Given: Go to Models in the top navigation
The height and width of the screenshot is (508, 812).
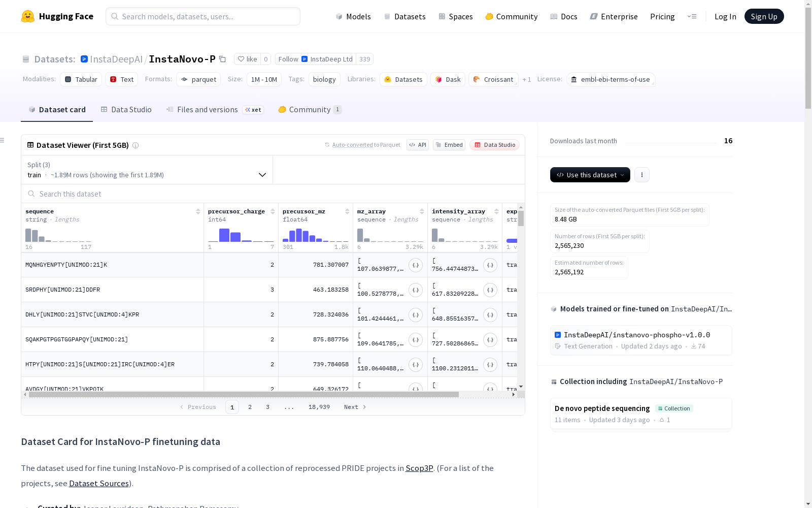Looking at the screenshot, I should pos(353,16).
